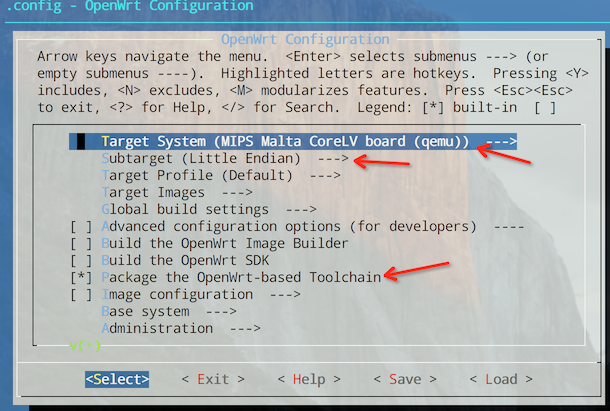610x411 pixels.
Task: Open the Subtarget (Little Endian) submenu
Action: [200, 159]
